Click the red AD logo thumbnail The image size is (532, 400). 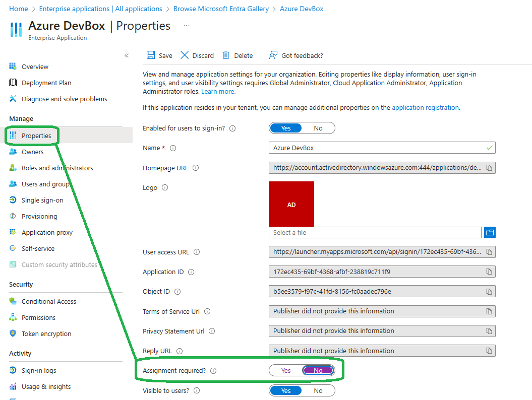click(291, 204)
